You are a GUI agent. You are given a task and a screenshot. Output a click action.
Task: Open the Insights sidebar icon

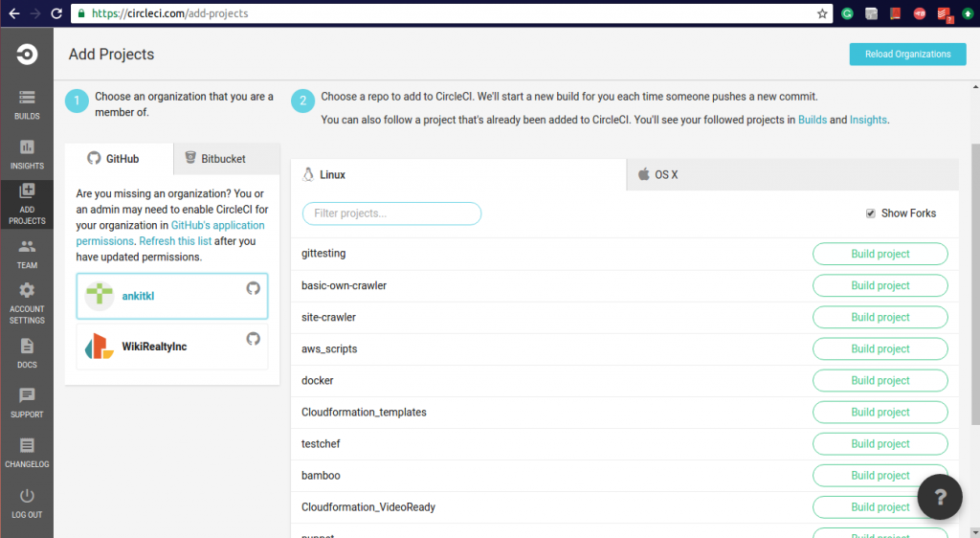(x=27, y=147)
